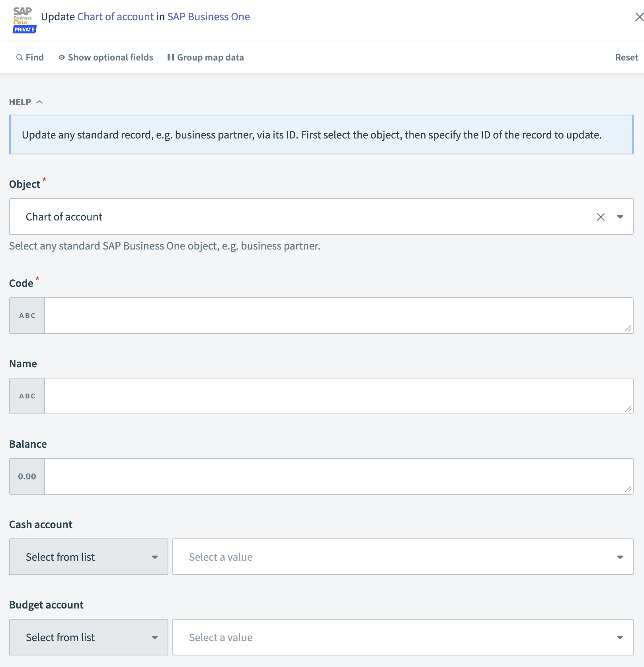The image size is (644, 667).
Task: Open the Cash account Select a value dropdown
Action: [402, 557]
